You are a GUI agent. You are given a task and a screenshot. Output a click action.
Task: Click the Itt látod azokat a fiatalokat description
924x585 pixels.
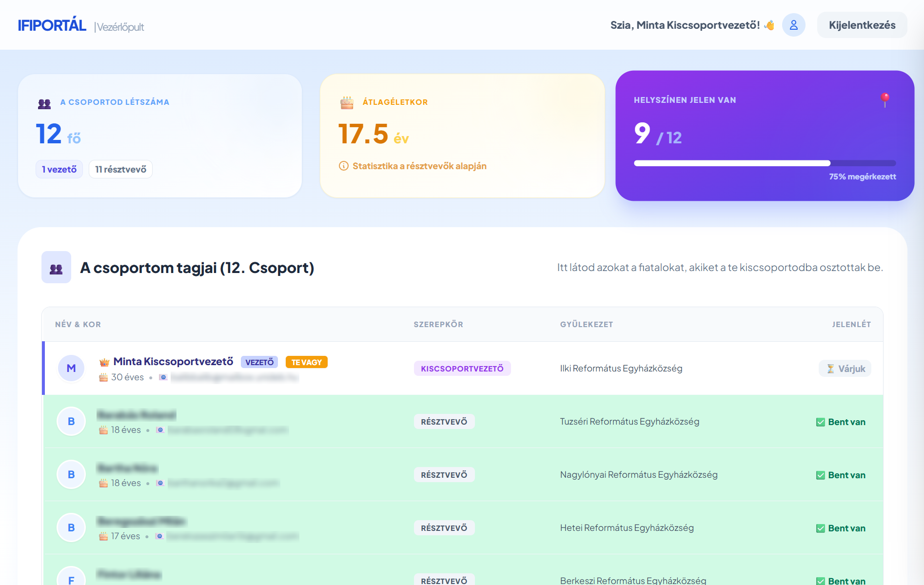[x=720, y=268]
